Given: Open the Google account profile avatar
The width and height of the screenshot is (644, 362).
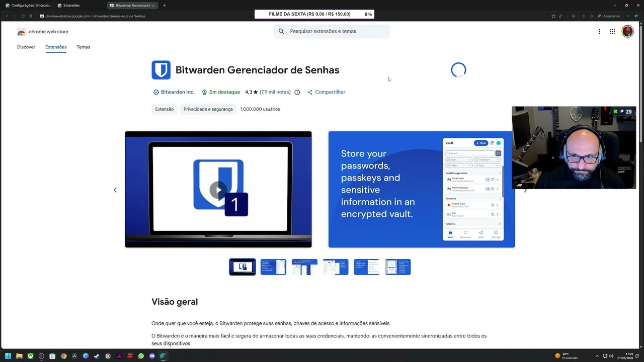Looking at the screenshot, I should [x=627, y=32].
